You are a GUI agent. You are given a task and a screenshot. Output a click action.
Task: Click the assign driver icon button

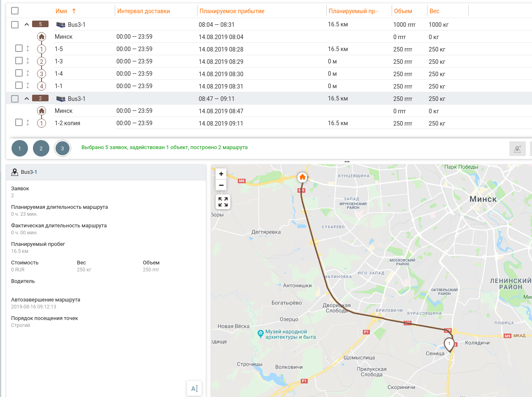[517, 149]
